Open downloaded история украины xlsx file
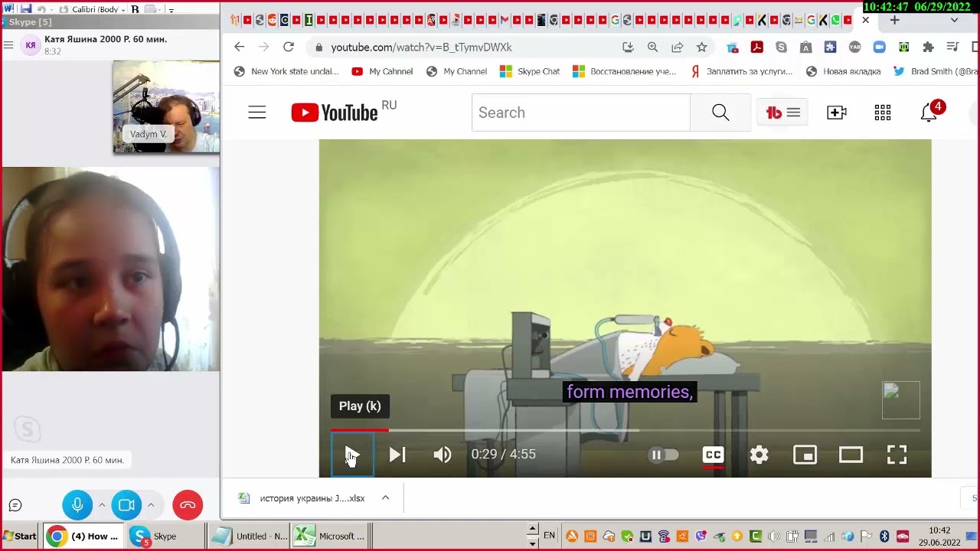Image resolution: width=980 pixels, height=551 pixels. click(302, 498)
